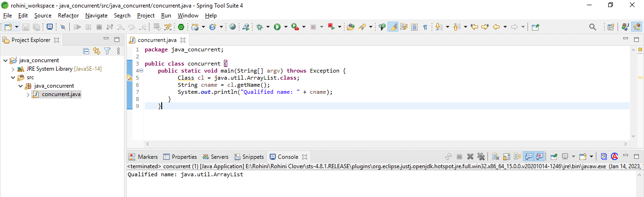
Task: Click the Pin Console icon
Action: [553, 156]
